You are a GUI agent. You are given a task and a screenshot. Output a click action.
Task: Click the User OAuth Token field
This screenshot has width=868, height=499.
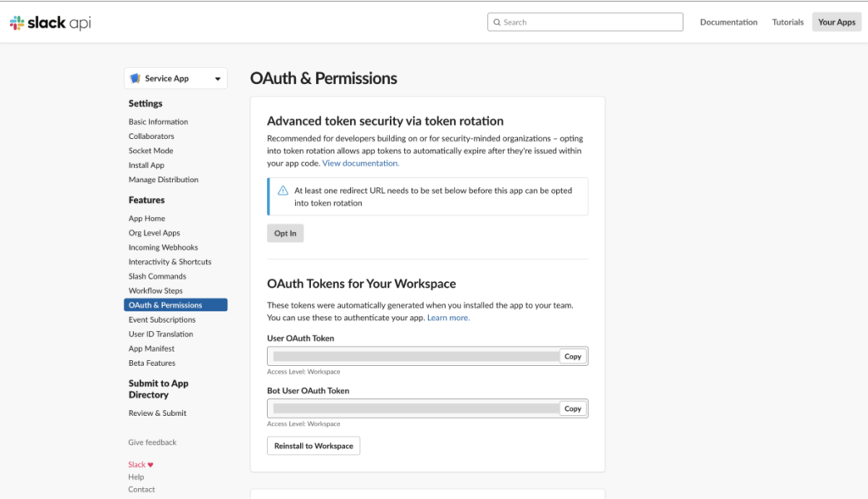coord(415,356)
